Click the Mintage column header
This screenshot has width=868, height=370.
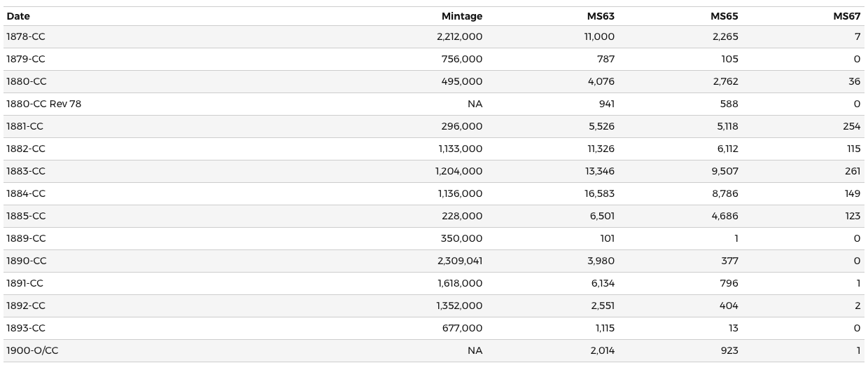pos(461,16)
